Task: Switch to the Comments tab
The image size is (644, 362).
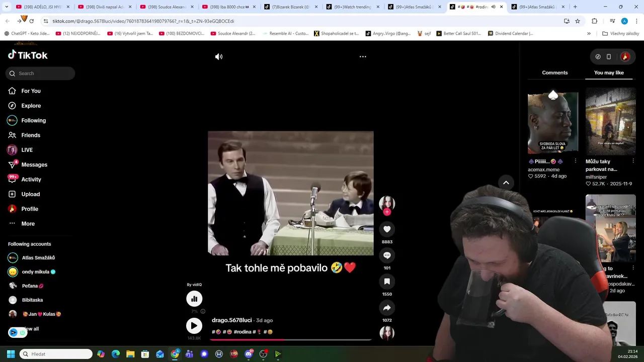Action: [555, 73]
